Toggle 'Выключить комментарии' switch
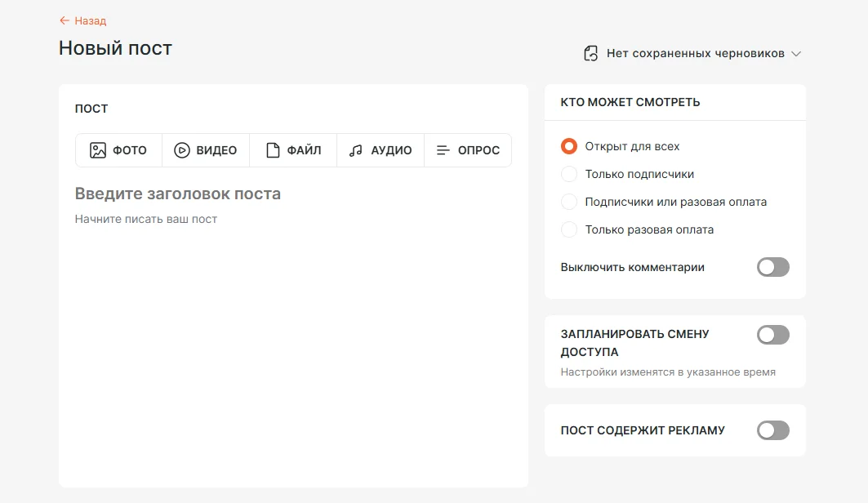Viewport: 868px width, 503px height. point(772,267)
